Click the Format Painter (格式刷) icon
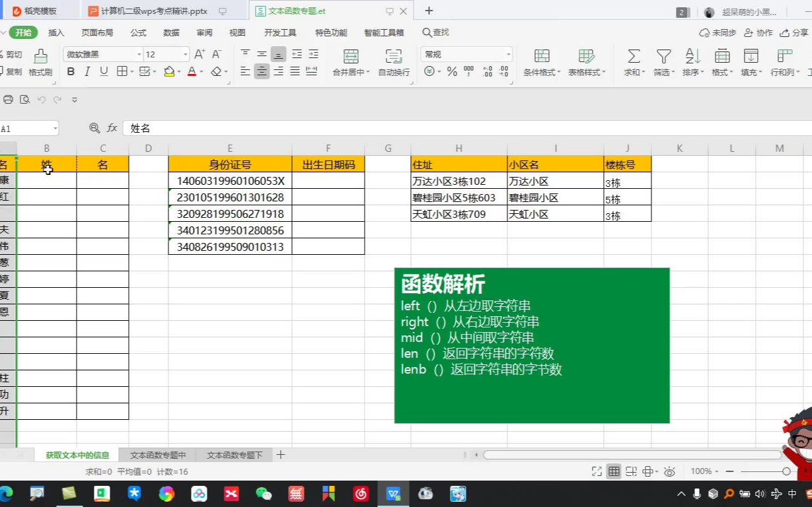Viewport: 812px width, 507px height. pos(40,57)
